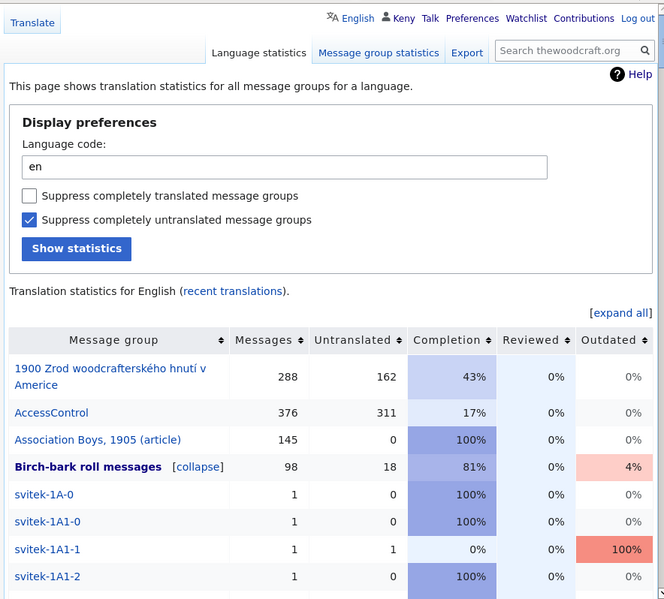Image resolution: width=664 pixels, height=599 pixels.
Task: Enable suppress completely translated message groups
Action: click(x=29, y=196)
